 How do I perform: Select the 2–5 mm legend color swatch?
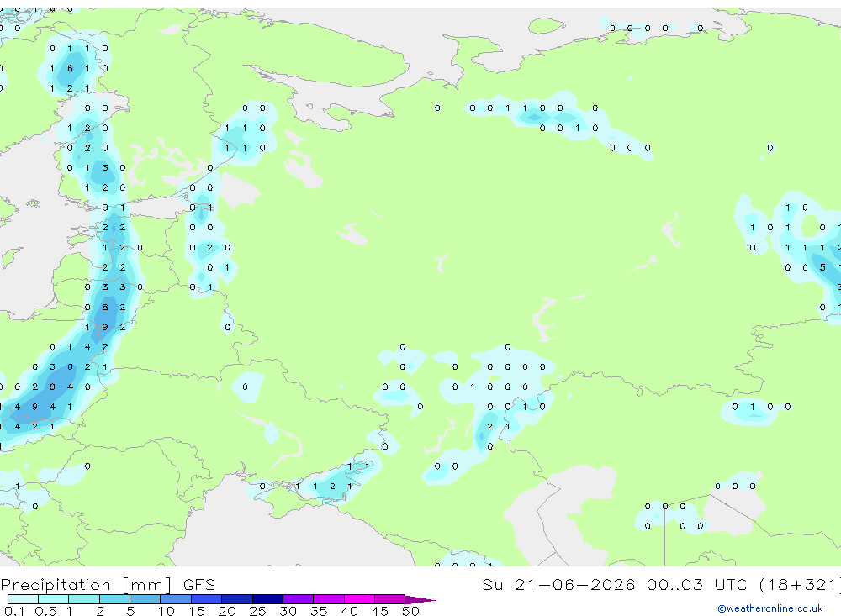tap(114, 599)
